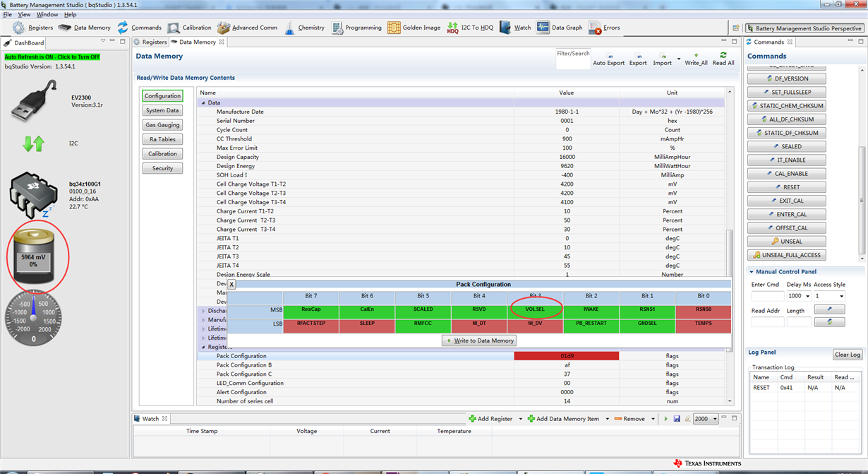Image resolution: width=868 pixels, height=474 pixels.
Task: Open the Chemistry toolbar view
Action: click(x=304, y=28)
